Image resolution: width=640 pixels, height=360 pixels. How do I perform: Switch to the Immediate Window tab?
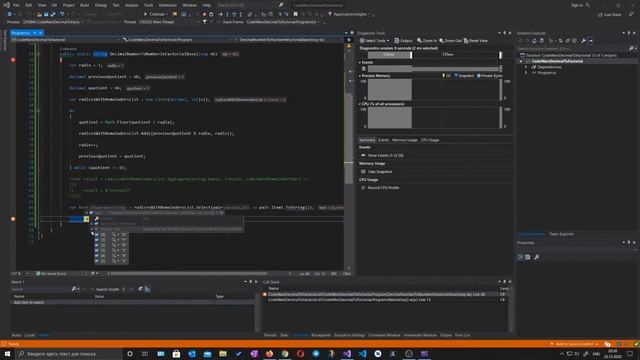point(420,335)
